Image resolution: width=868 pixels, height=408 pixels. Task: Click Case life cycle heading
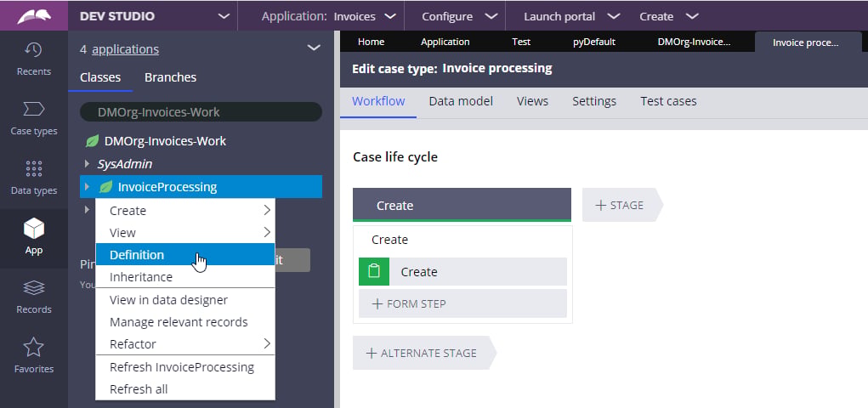[x=395, y=157]
